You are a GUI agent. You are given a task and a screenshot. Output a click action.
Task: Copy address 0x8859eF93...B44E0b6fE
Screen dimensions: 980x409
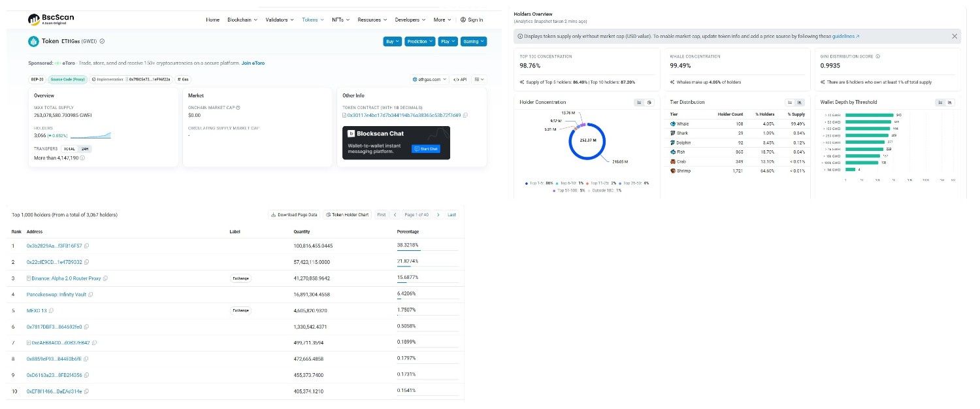point(86,359)
